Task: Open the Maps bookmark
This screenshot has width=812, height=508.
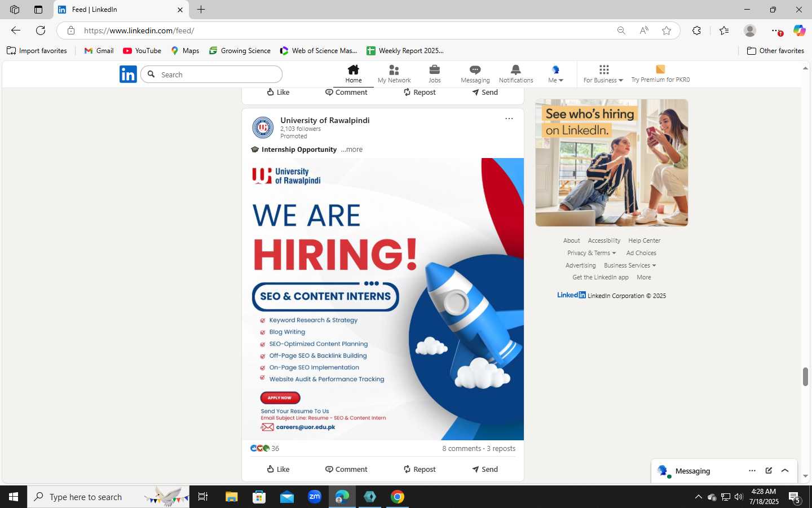Action: pyautogui.click(x=185, y=51)
